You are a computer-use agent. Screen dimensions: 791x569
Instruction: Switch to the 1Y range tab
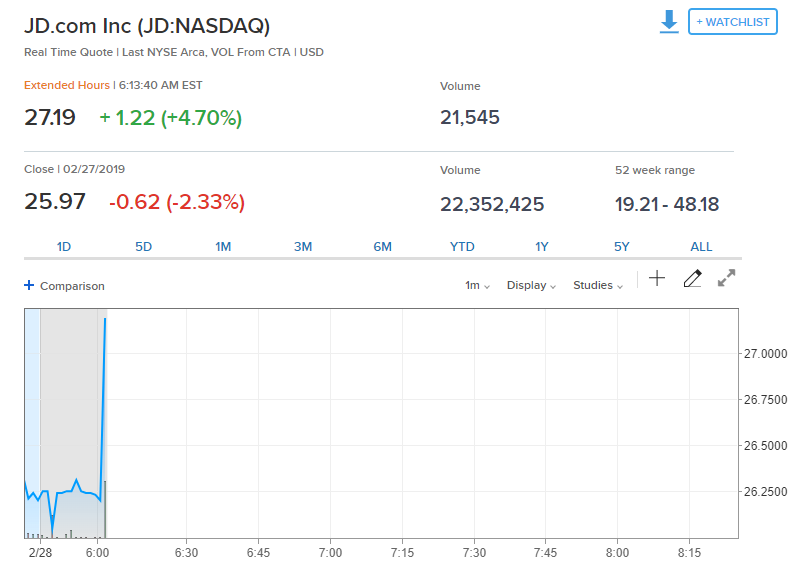click(542, 247)
